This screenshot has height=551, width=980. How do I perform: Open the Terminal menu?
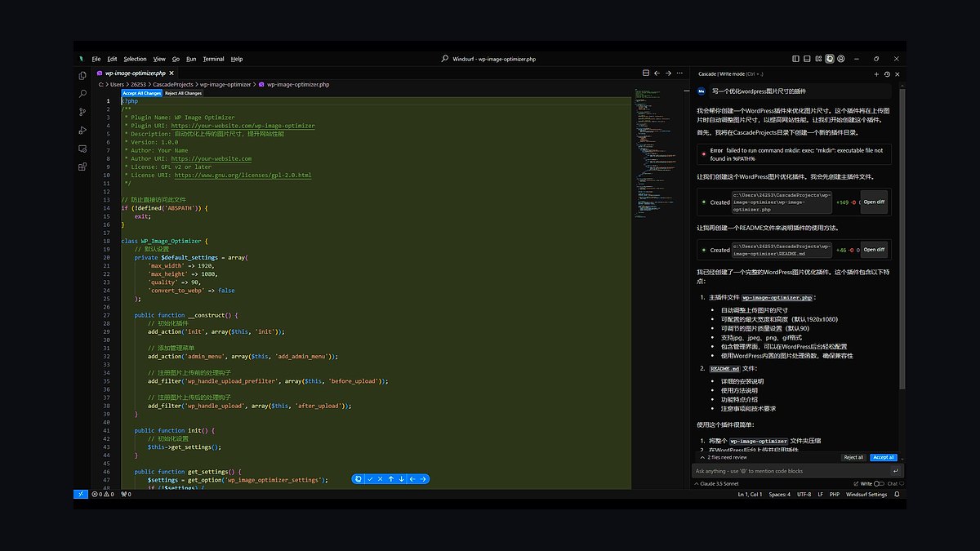tap(214, 59)
